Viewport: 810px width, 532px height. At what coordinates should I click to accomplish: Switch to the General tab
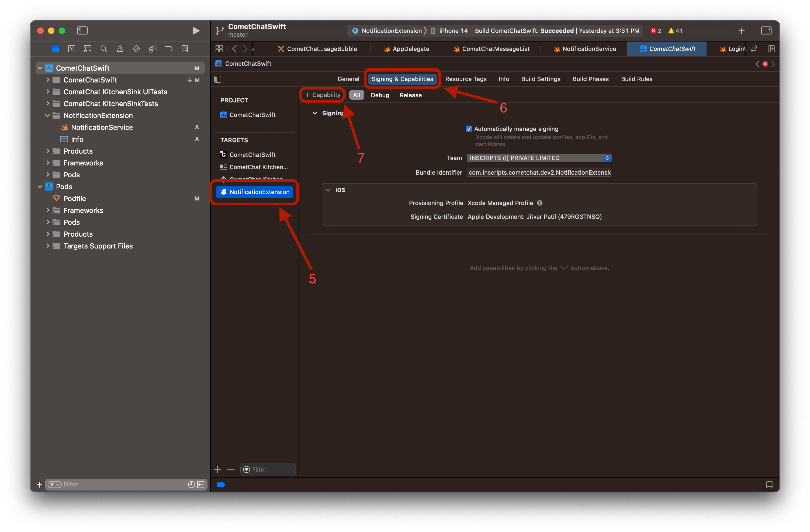(348, 79)
